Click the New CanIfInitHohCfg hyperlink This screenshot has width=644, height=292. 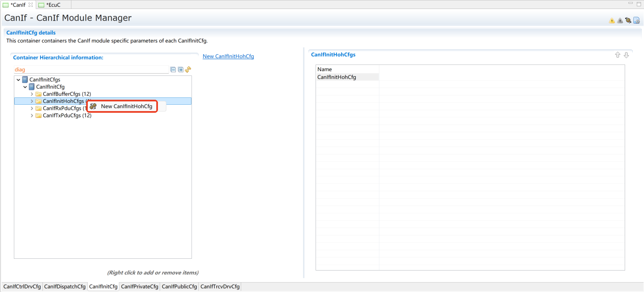pos(228,56)
